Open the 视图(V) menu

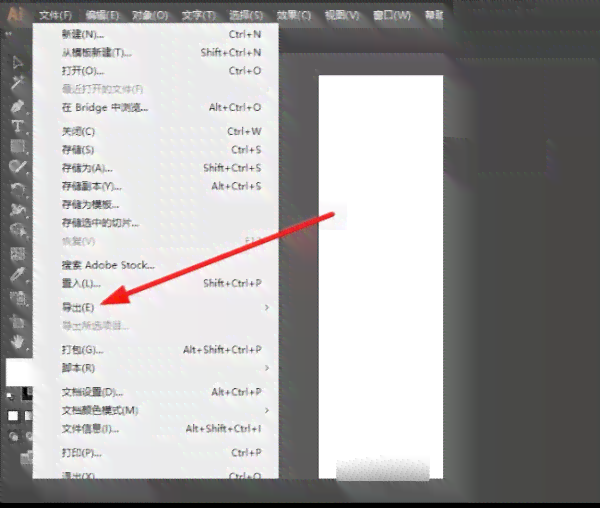tap(342, 15)
